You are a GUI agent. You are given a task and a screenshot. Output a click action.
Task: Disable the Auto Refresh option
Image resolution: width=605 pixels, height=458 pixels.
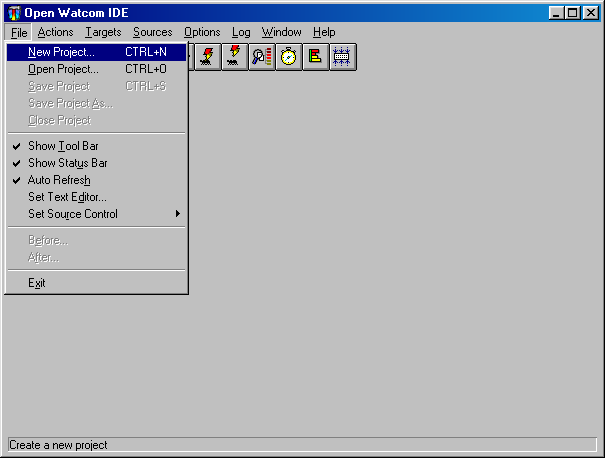pos(59,180)
